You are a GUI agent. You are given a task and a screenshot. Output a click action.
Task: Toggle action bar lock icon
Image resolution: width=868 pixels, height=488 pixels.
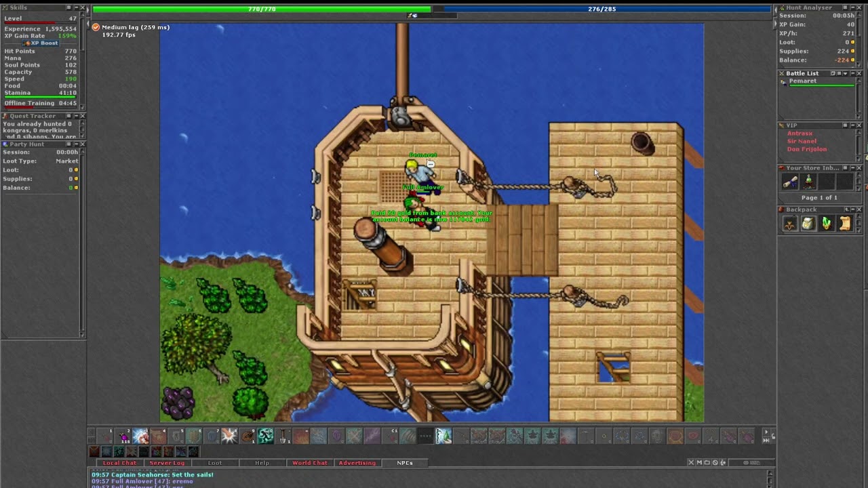click(x=773, y=436)
